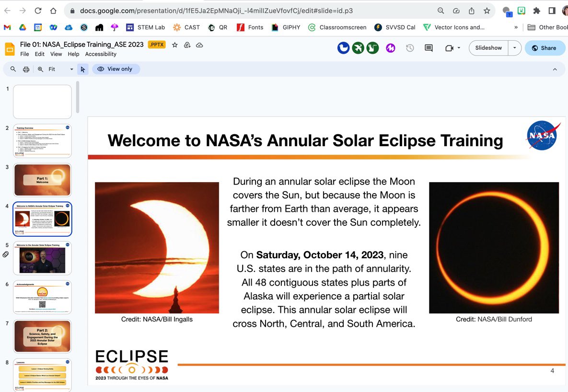Click the .PPTX file format badge
The image size is (568, 392).
pos(157,45)
